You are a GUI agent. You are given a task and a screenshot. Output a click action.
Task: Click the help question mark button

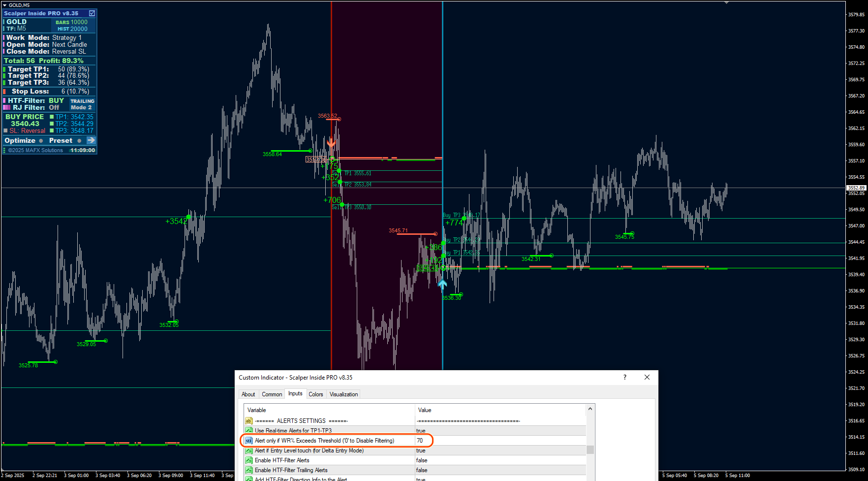(625, 377)
